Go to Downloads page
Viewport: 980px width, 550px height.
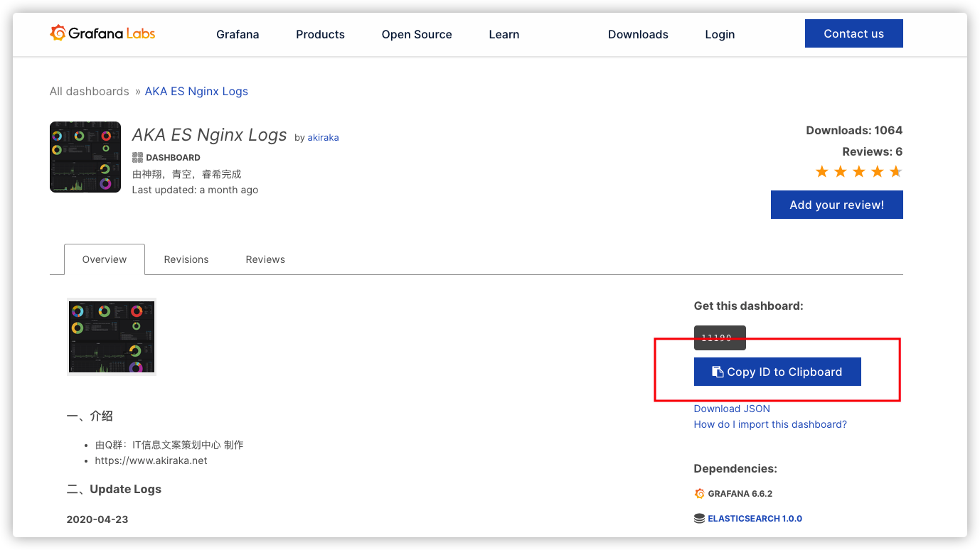pyautogui.click(x=638, y=34)
